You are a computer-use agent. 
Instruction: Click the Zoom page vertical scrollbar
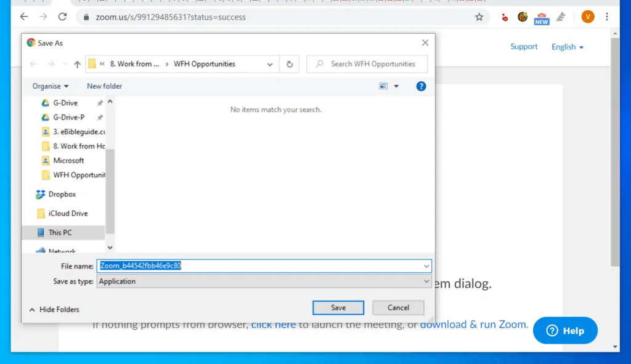tap(614, 152)
